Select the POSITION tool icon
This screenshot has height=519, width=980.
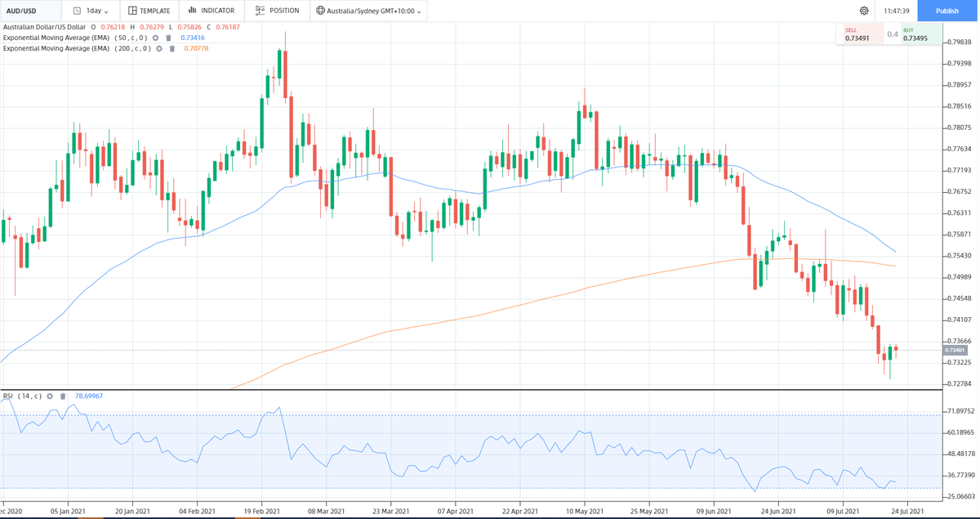point(259,11)
